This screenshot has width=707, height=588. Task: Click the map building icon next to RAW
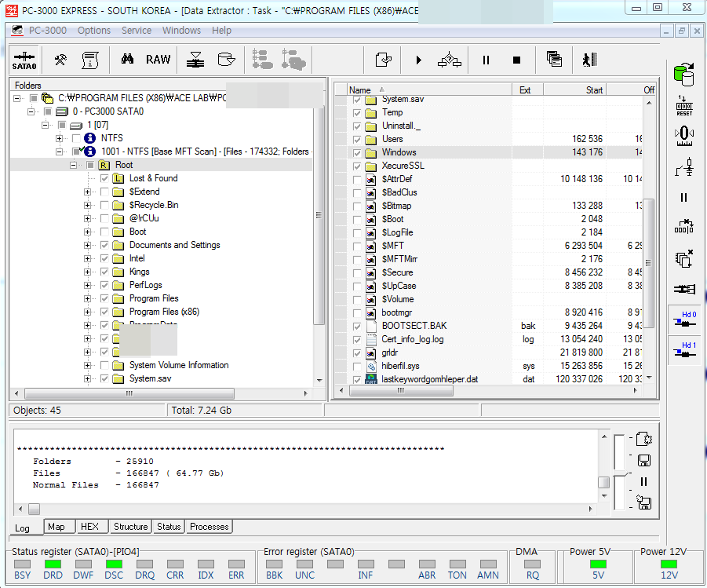tap(195, 60)
